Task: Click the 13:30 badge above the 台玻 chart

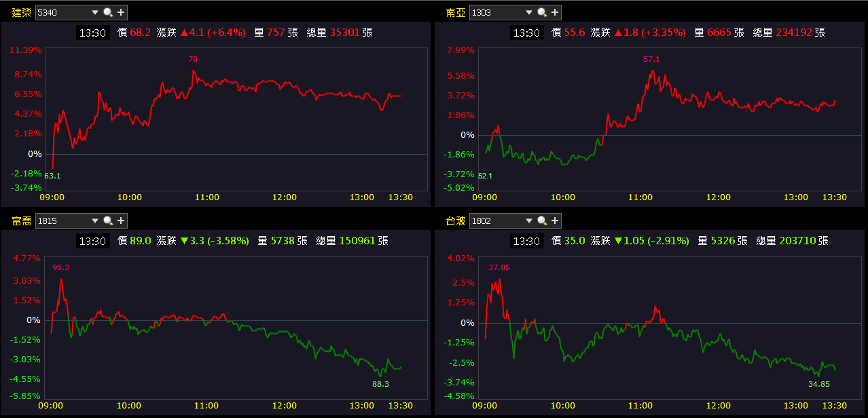Action: click(x=526, y=241)
